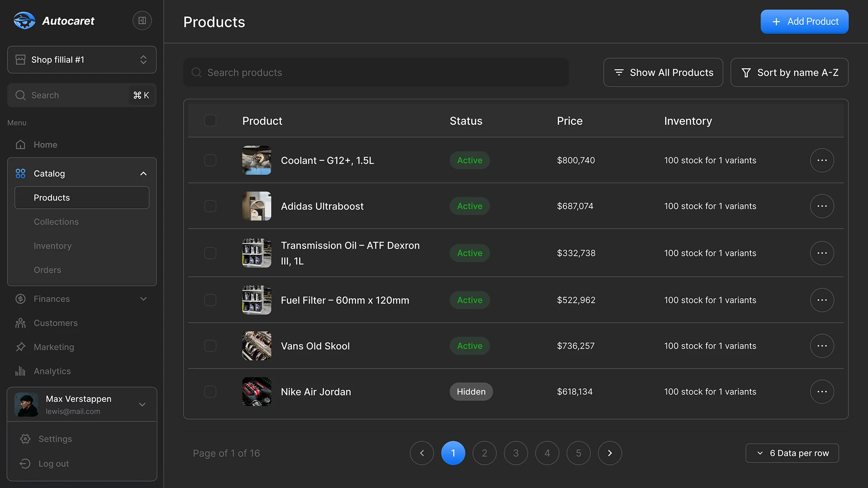Click the filter icon in Show All Products
Viewport: 868px width, 488px height.
tap(619, 72)
